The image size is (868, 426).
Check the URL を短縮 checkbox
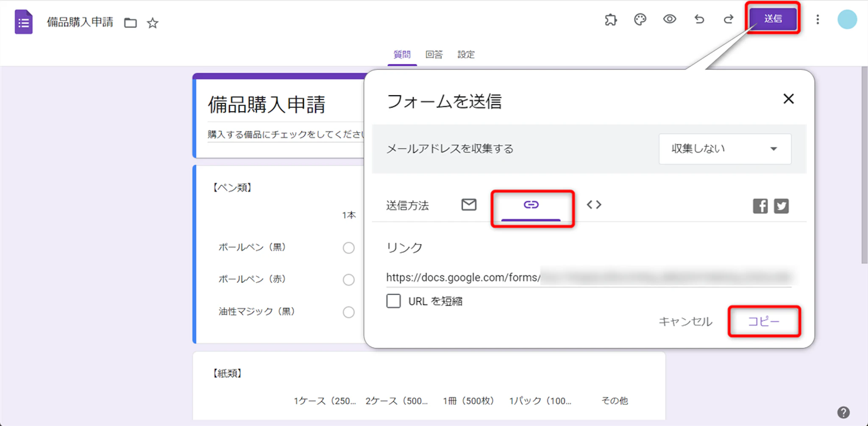click(x=393, y=301)
